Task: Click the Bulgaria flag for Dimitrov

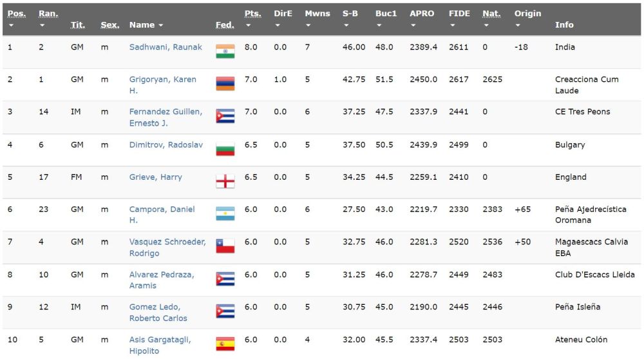Action: 225,149
